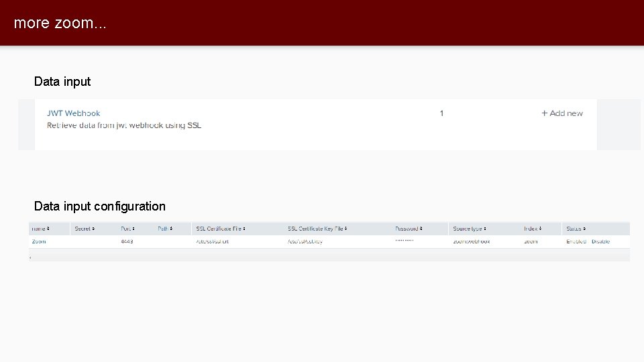Sort by the Source type column

click(x=470, y=229)
